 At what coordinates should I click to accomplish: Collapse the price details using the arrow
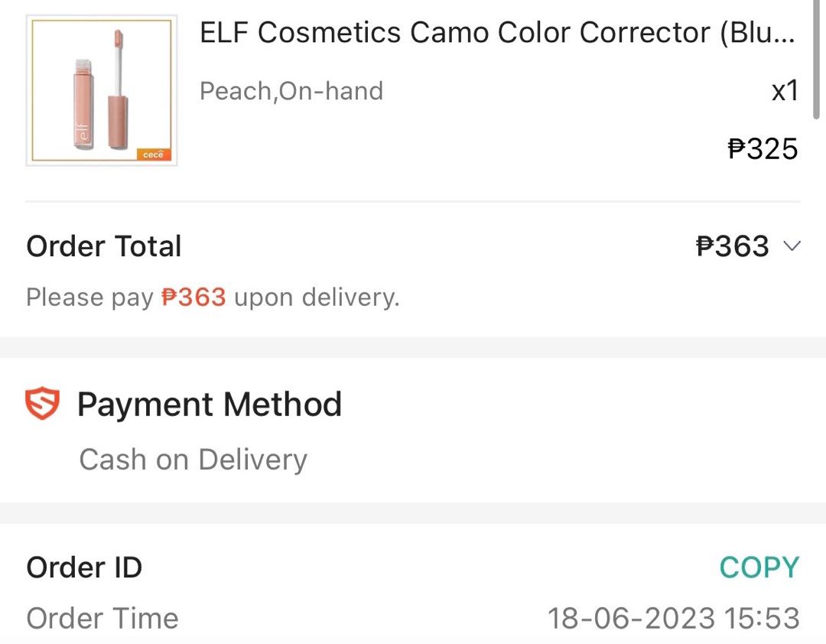coord(792,246)
